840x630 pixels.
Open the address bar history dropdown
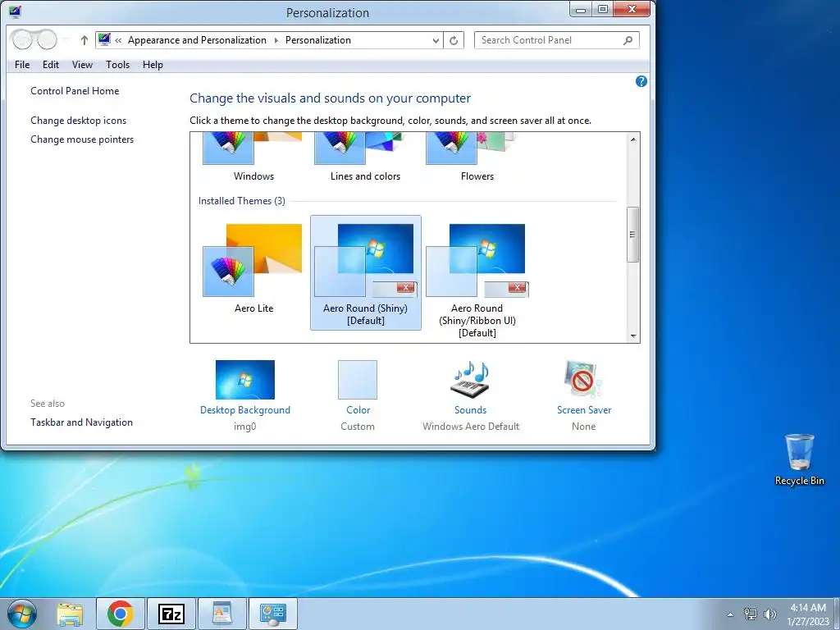pos(436,40)
